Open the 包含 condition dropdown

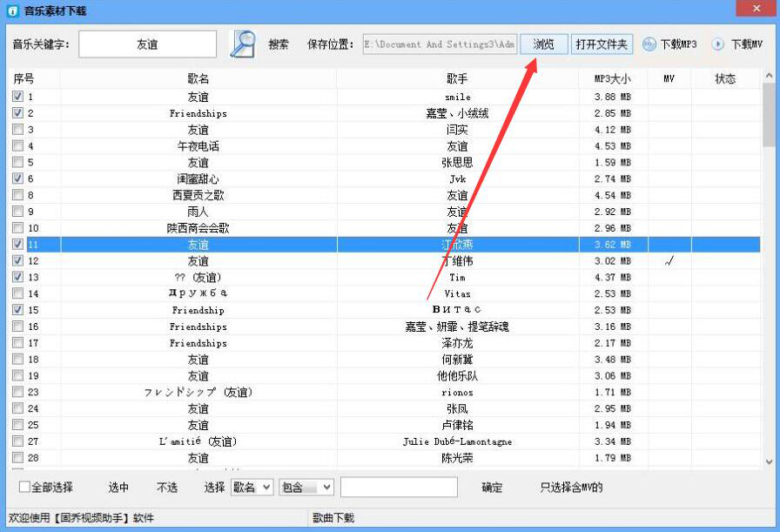pyautogui.click(x=306, y=488)
